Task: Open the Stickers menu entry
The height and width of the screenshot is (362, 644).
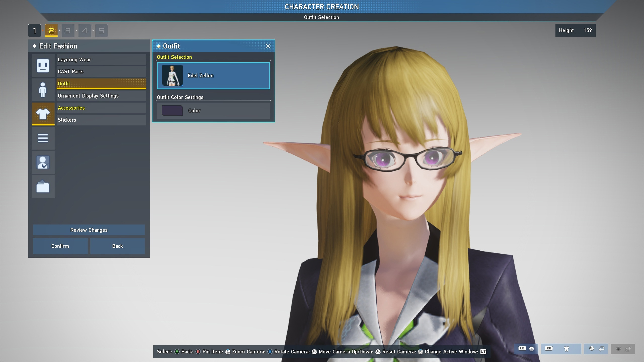Action: (101, 120)
